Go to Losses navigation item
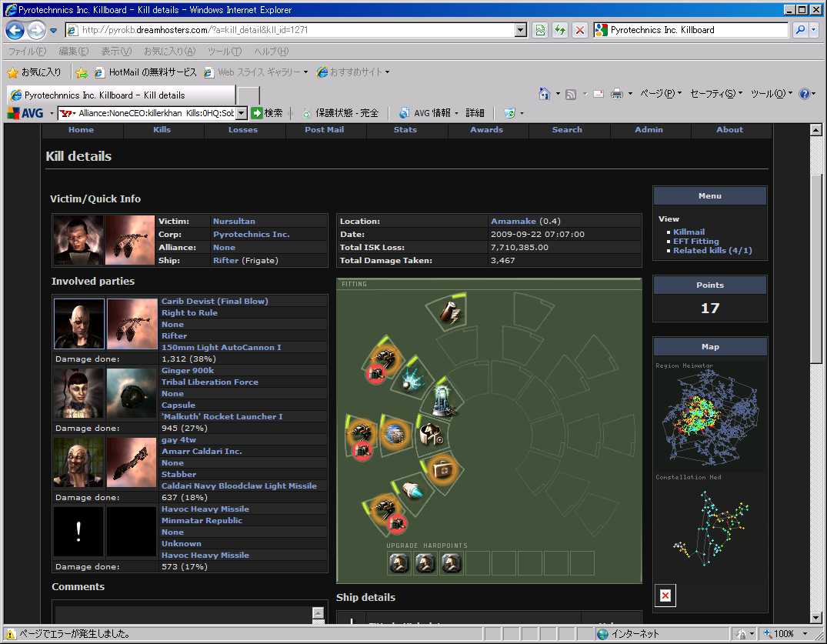 (x=242, y=130)
